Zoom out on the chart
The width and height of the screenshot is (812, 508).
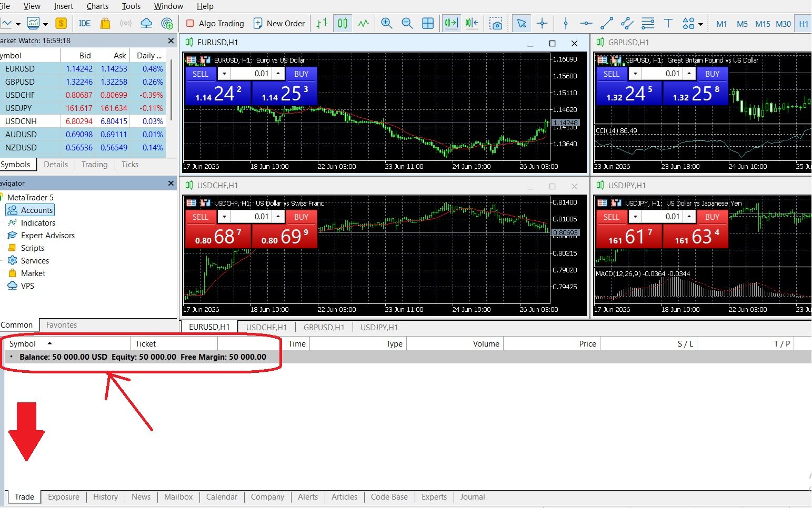point(407,23)
